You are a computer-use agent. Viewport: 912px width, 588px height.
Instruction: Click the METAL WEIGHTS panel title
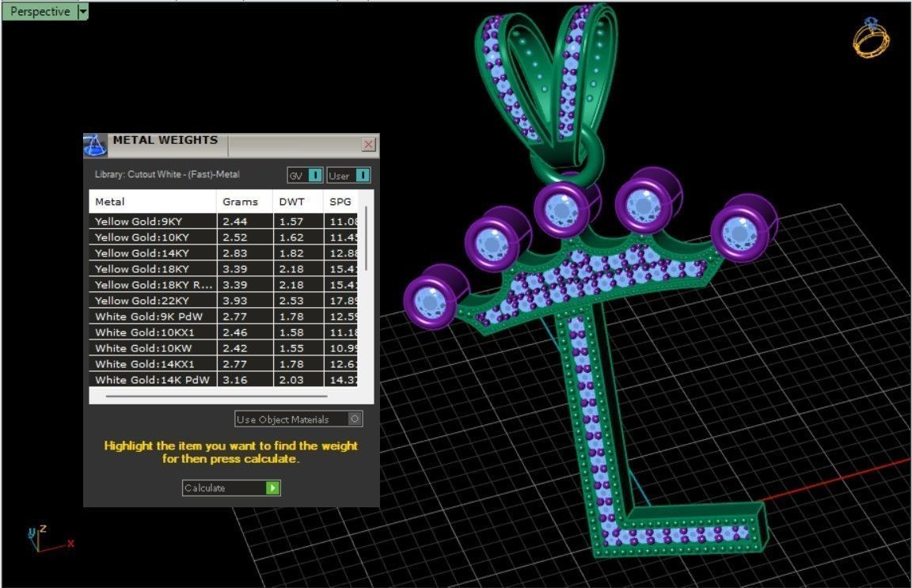click(165, 140)
